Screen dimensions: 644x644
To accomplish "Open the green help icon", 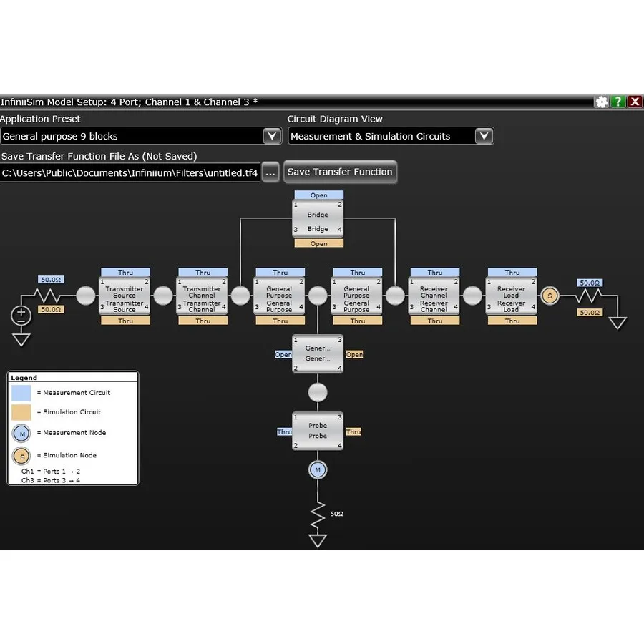I will pyautogui.click(x=618, y=102).
